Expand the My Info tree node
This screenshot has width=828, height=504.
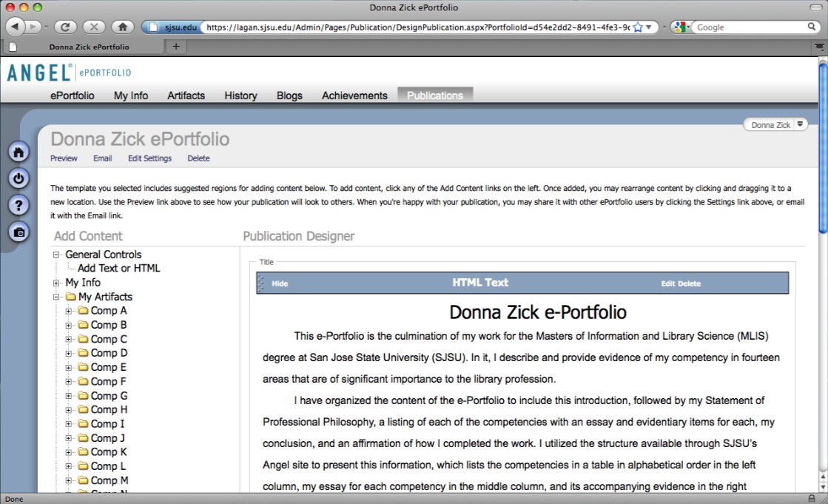[56, 283]
